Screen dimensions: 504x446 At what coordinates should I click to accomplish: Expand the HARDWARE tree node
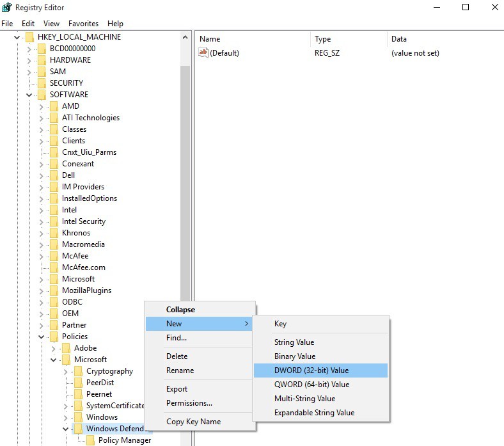pos(29,60)
